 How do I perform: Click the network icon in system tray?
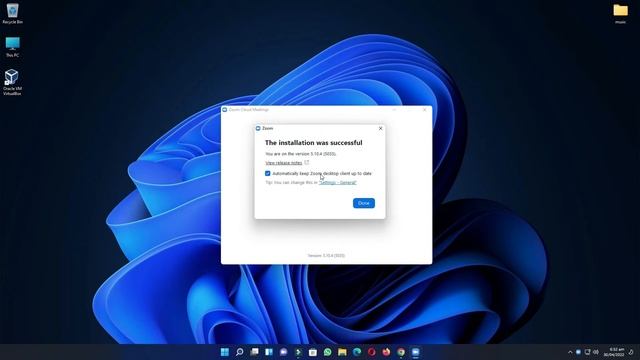point(587,352)
